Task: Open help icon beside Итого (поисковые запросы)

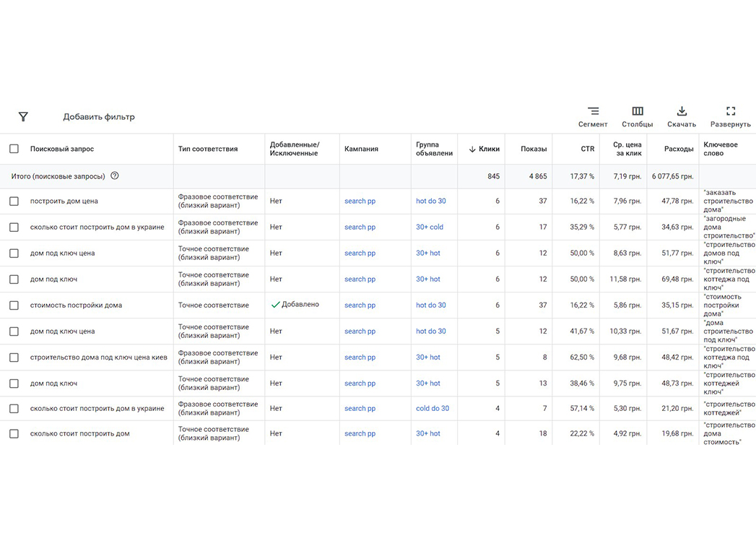Action: (x=114, y=175)
